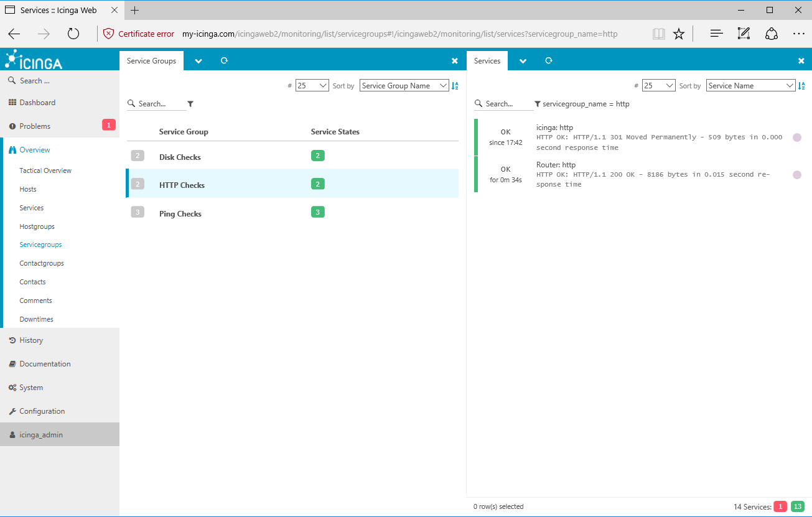Open the Router: http service
The image size is (812, 517).
[x=556, y=165]
